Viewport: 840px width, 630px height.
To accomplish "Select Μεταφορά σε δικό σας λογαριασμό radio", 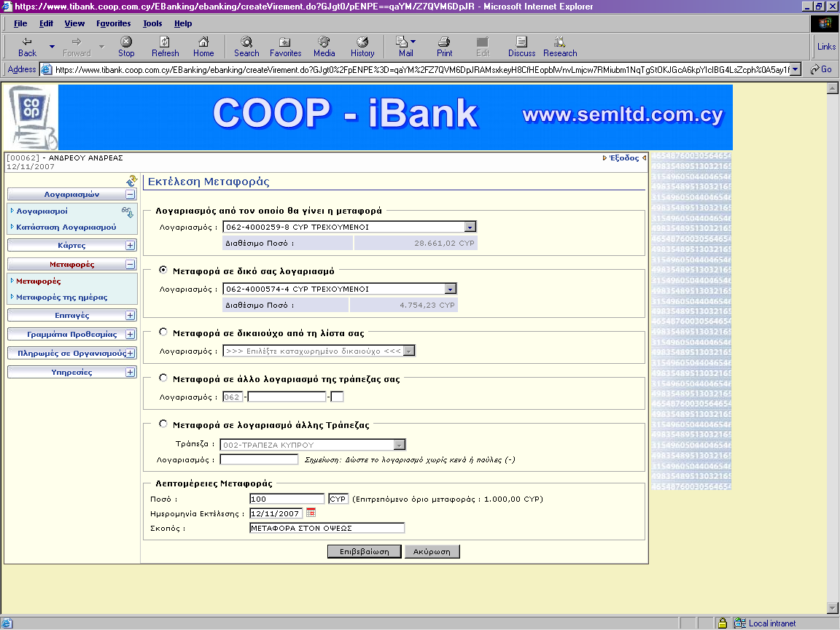I will coord(163,270).
